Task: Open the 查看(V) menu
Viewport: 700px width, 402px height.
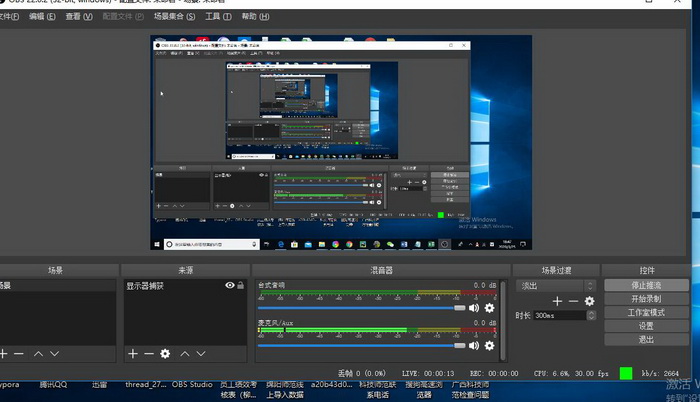Action: coord(79,17)
